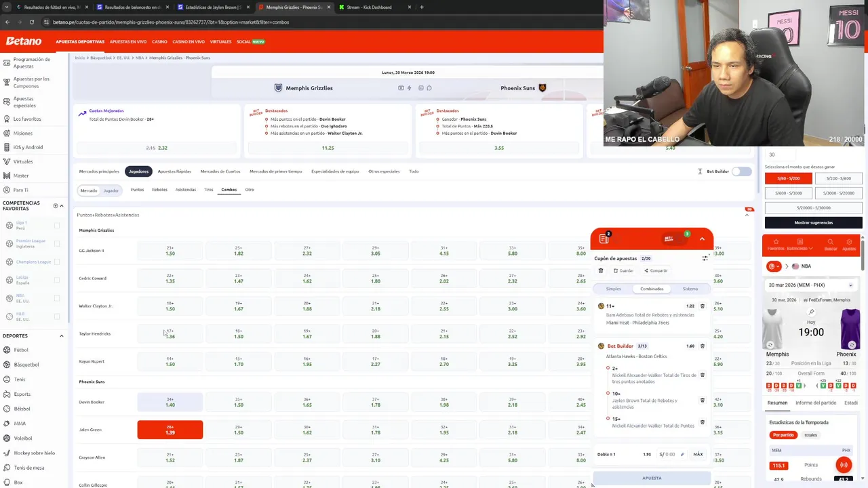
Task: Tick the LaLiga España checkbox
Action: click(57, 280)
